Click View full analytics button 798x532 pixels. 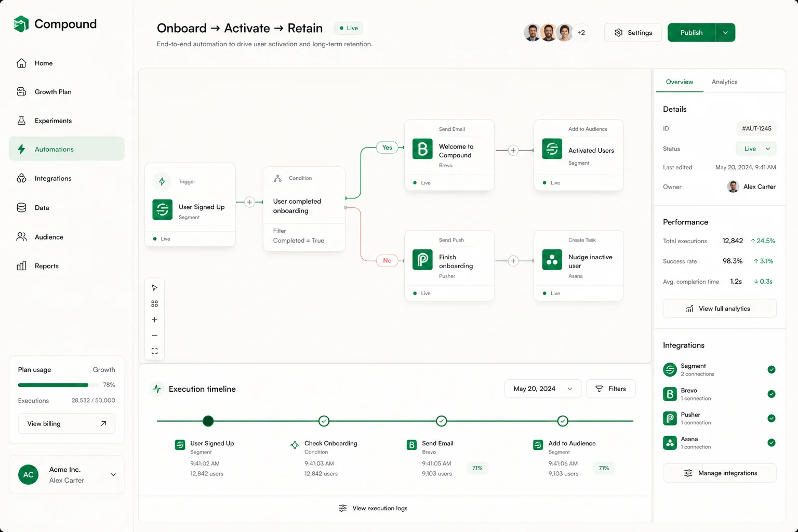[720, 309]
